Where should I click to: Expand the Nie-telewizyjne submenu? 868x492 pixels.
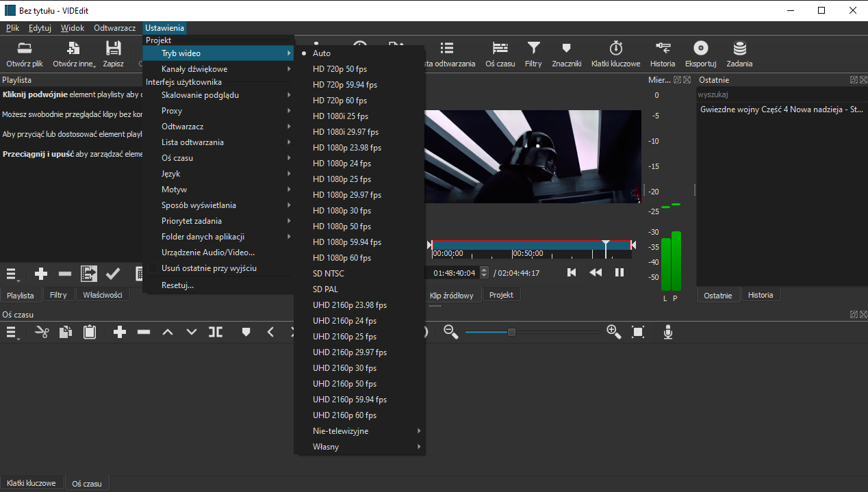tap(359, 431)
